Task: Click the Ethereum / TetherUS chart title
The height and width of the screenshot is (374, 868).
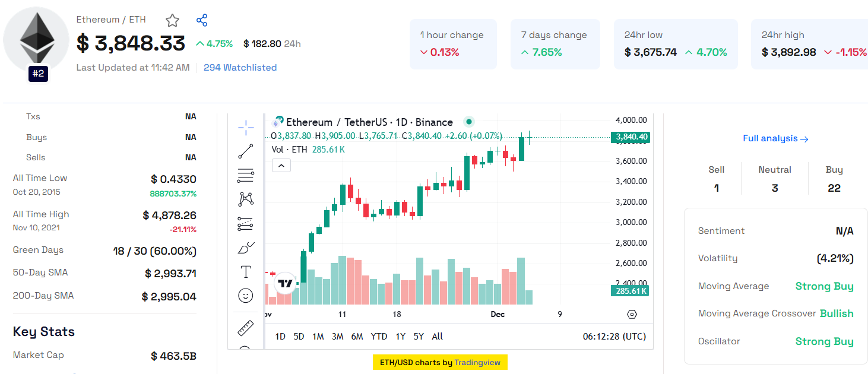Action: click(x=369, y=122)
